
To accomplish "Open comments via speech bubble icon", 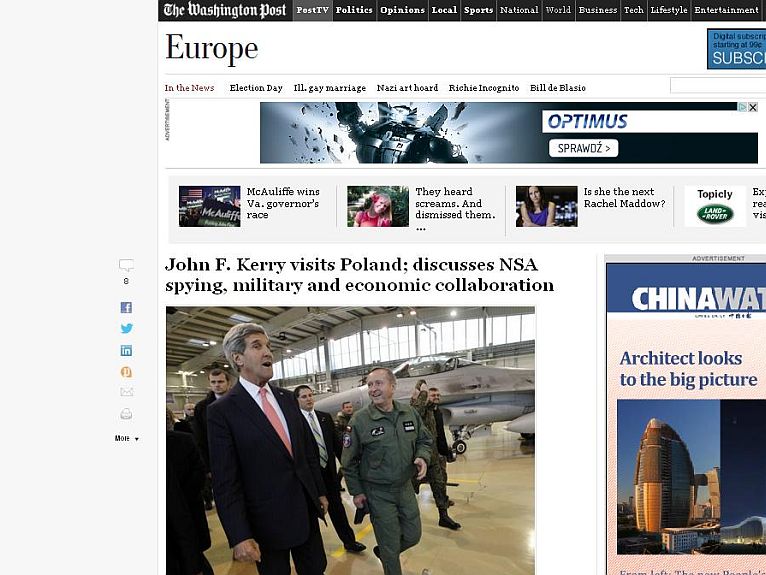I will 126,265.
